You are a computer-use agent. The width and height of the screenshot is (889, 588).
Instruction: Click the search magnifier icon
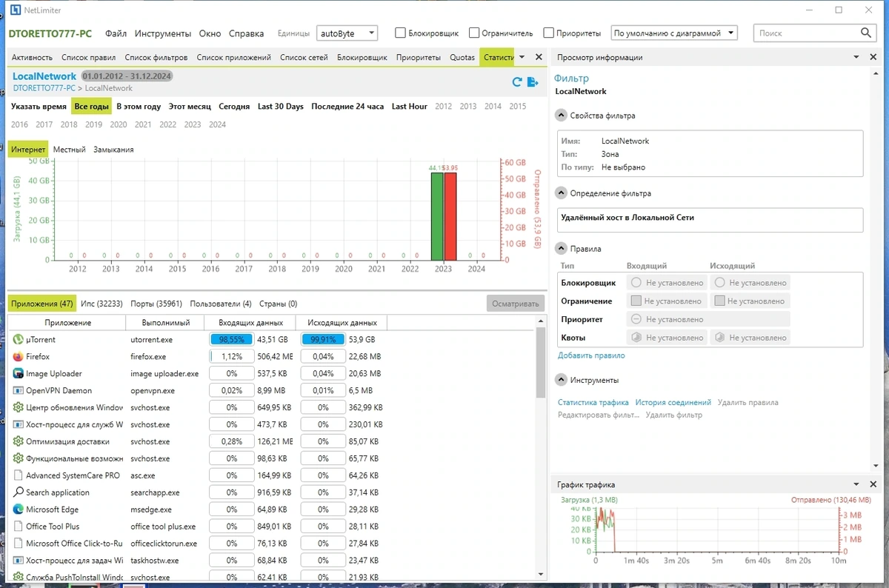[866, 33]
